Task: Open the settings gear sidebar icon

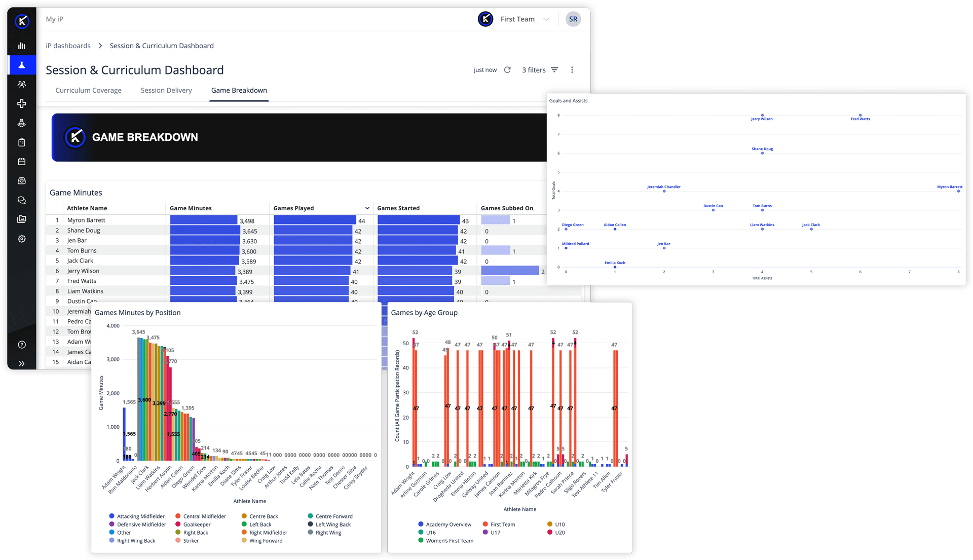Action: click(x=21, y=238)
